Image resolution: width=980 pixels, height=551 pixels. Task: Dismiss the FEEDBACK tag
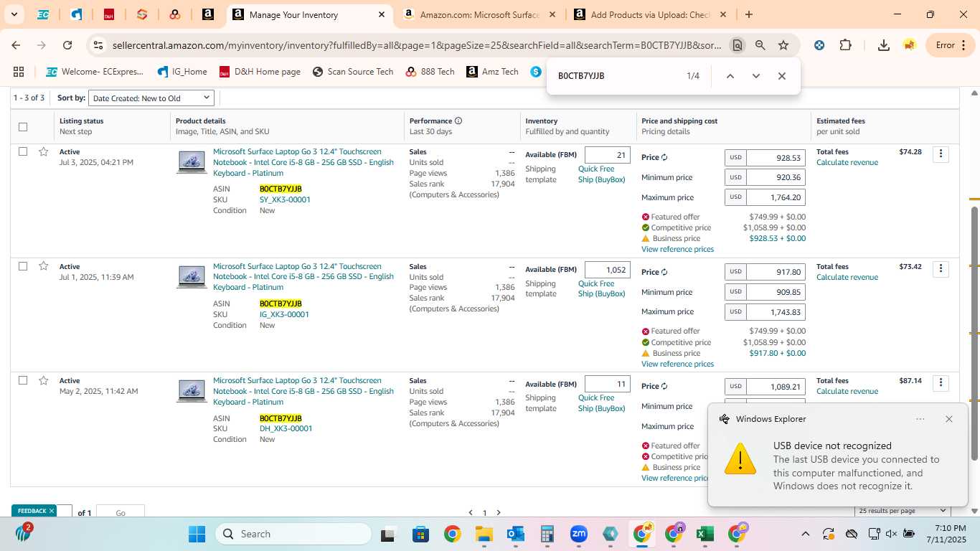52,511
